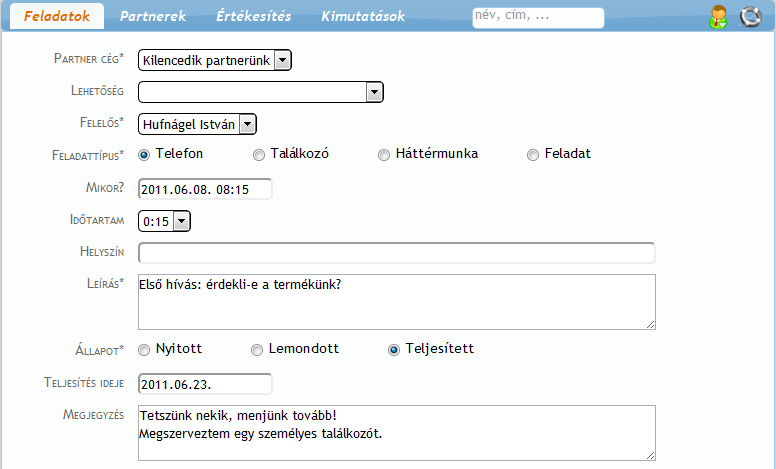This screenshot has width=776, height=469.
Task: Select Háttérmunka as task type
Action: click(384, 155)
